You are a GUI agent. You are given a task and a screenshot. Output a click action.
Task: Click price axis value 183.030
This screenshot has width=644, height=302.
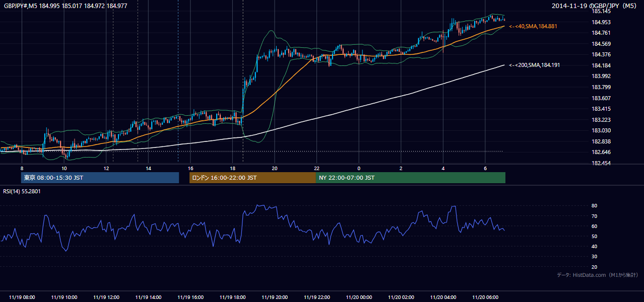click(601, 131)
